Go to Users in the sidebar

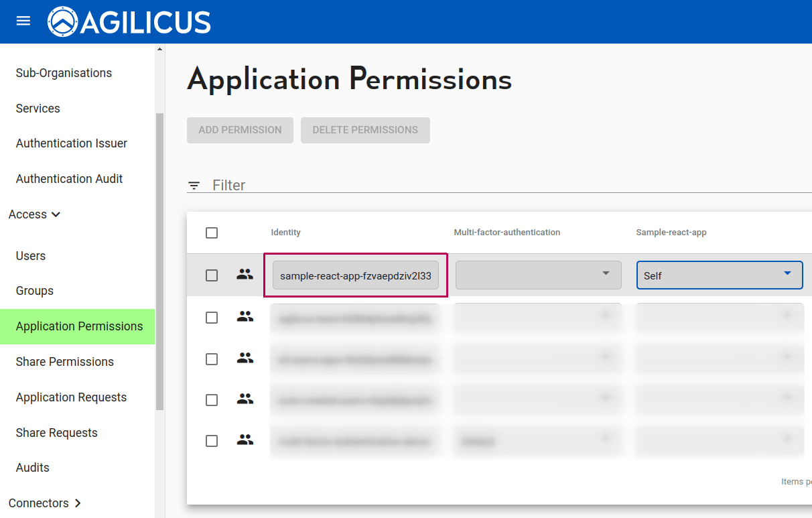pyautogui.click(x=31, y=256)
